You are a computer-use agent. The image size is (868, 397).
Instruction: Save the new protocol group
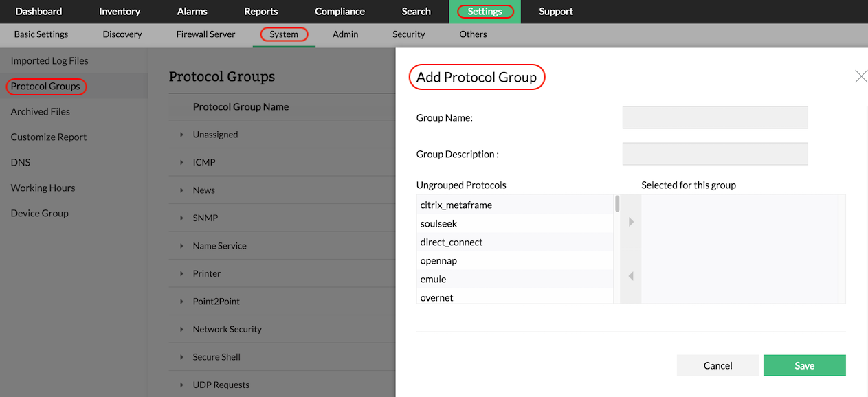pos(804,365)
